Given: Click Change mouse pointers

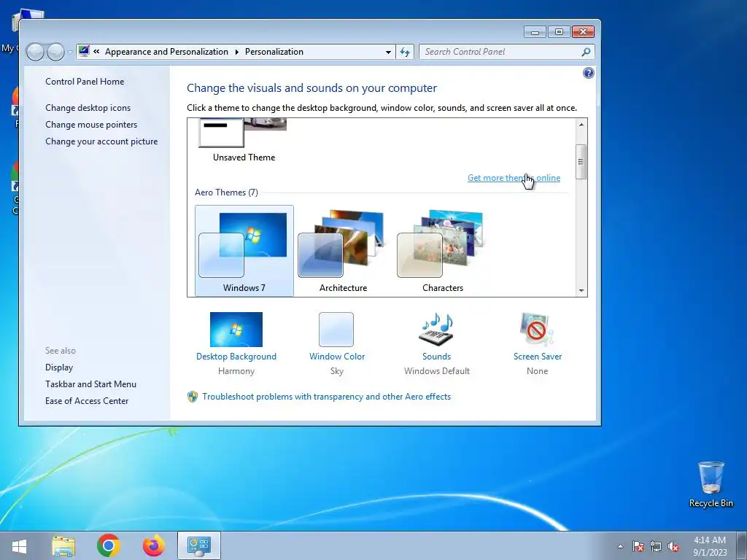Looking at the screenshot, I should point(91,124).
